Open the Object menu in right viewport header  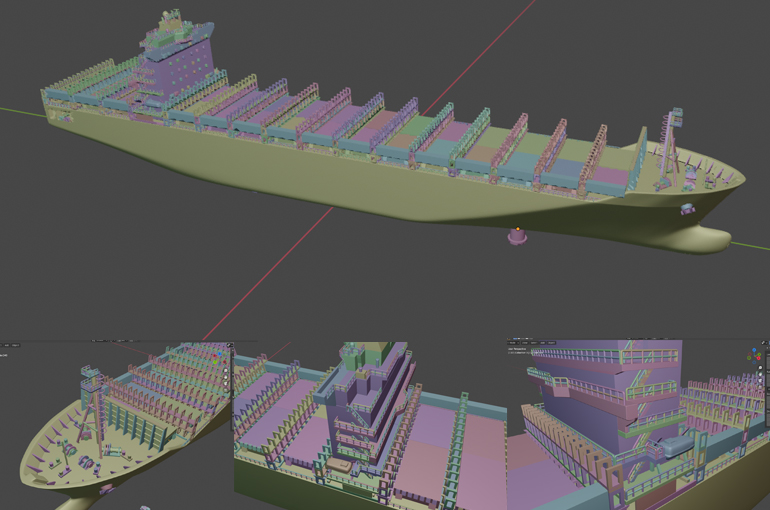pyautogui.click(x=551, y=343)
